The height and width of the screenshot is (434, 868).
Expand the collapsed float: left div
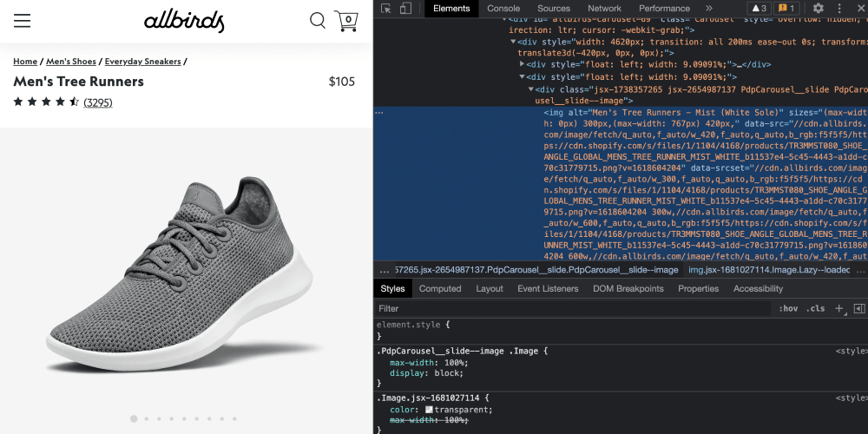point(522,64)
